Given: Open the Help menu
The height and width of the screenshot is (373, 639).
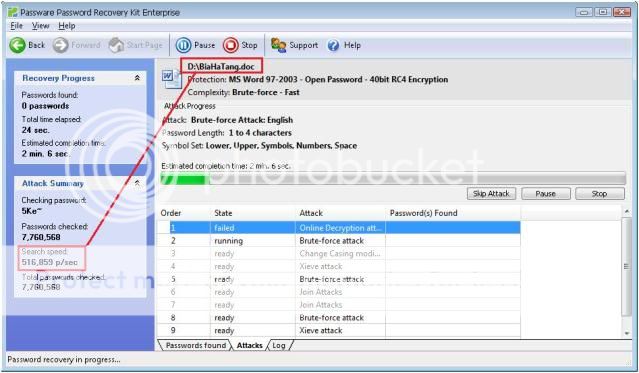Looking at the screenshot, I should (66, 26).
